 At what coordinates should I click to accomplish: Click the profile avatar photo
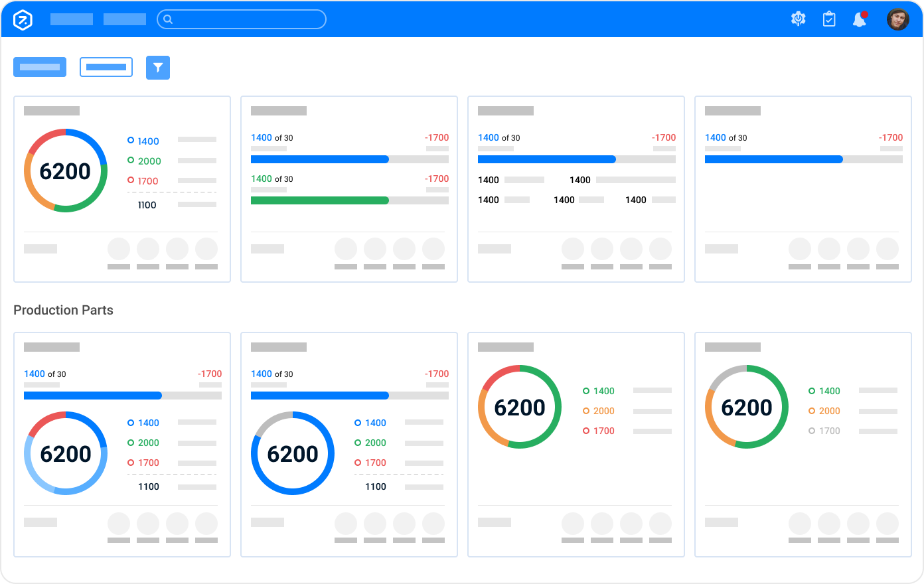(898, 19)
